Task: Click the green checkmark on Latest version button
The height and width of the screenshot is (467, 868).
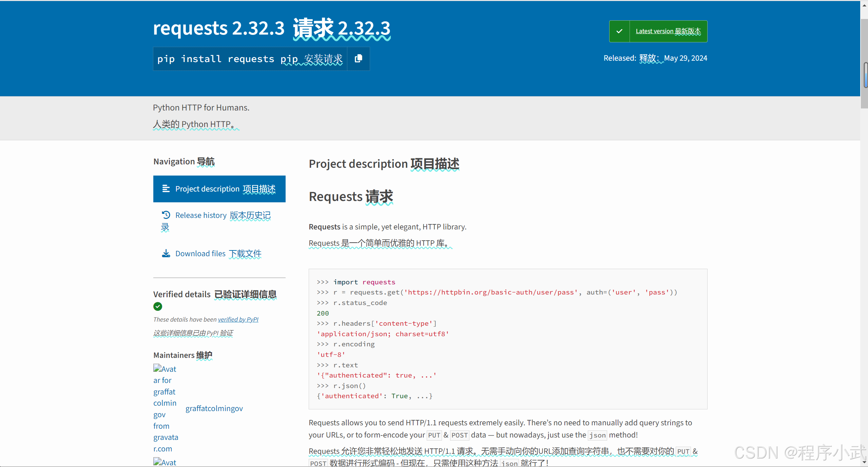Action: click(619, 31)
